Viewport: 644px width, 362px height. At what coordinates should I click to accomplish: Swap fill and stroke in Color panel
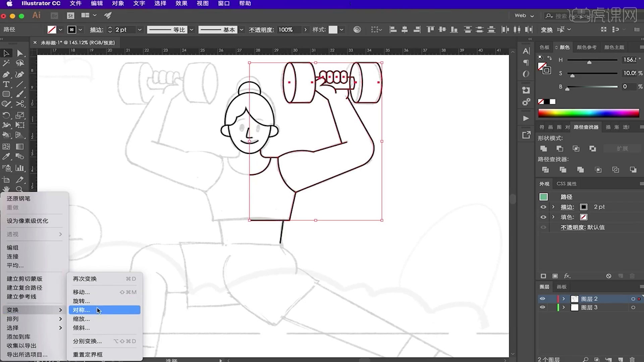click(x=549, y=58)
